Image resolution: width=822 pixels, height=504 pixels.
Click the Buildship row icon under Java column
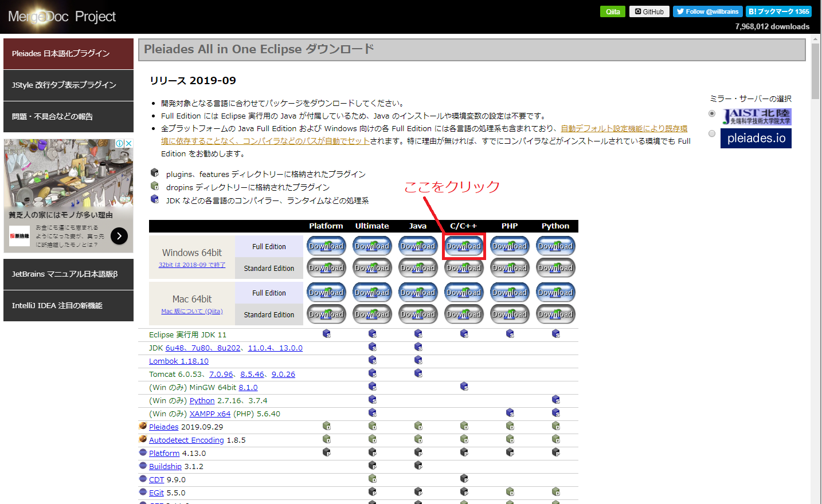418,466
